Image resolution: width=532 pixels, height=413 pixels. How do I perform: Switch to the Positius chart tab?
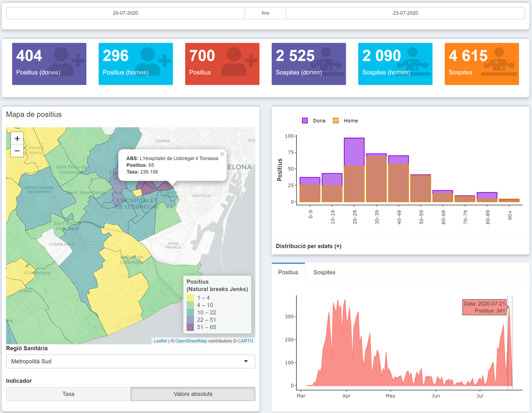pyautogui.click(x=288, y=272)
